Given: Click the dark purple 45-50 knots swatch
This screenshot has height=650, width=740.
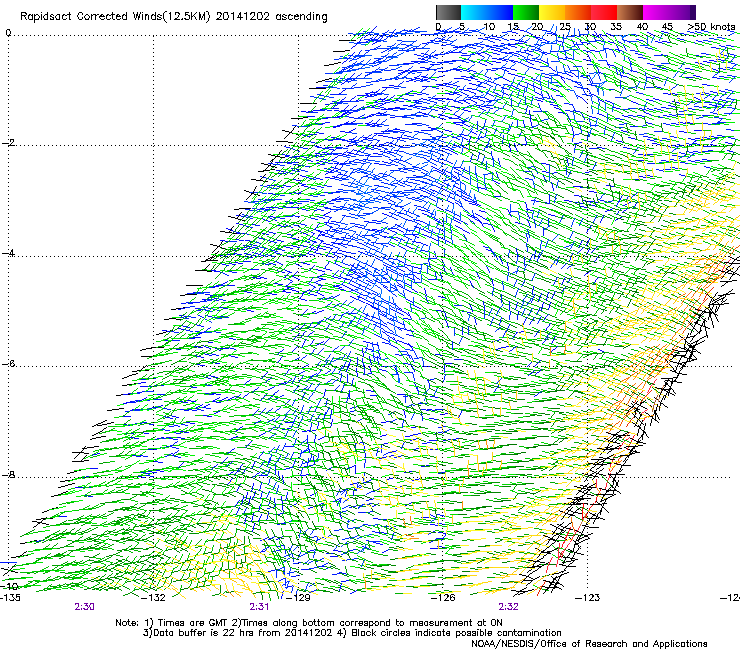Looking at the screenshot, I should [682, 12].
